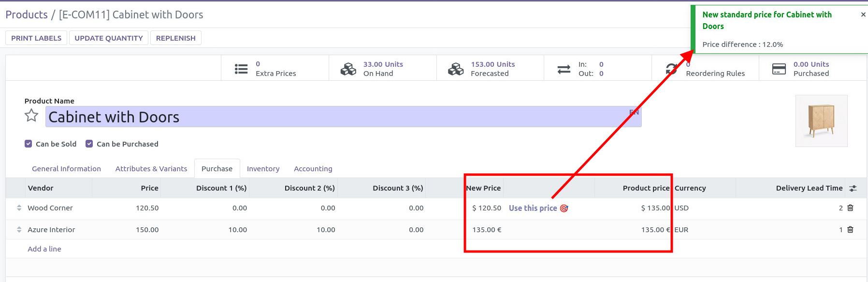Add a line to vendor list
The height and width of the screenshot is (282, 868).
click(x=44, y=249)
